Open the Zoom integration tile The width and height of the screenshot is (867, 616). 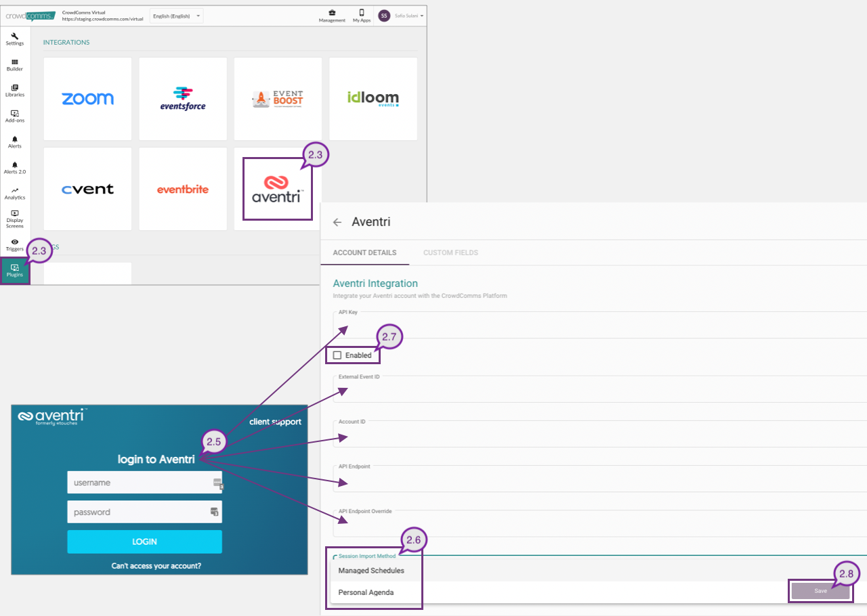click(87, 99)
